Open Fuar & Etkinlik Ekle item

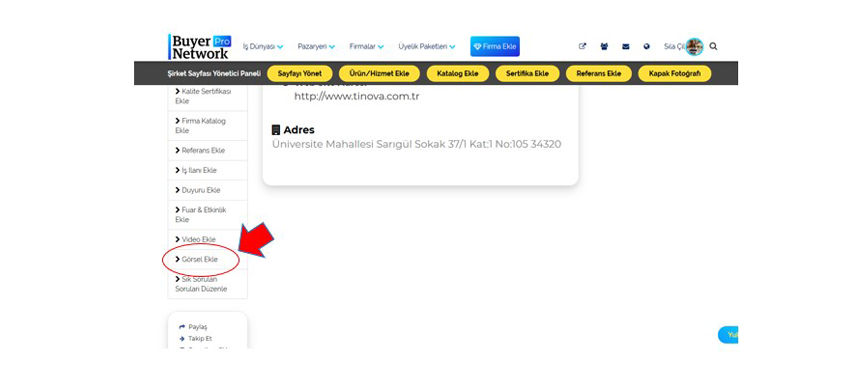[x=208, y=215]
